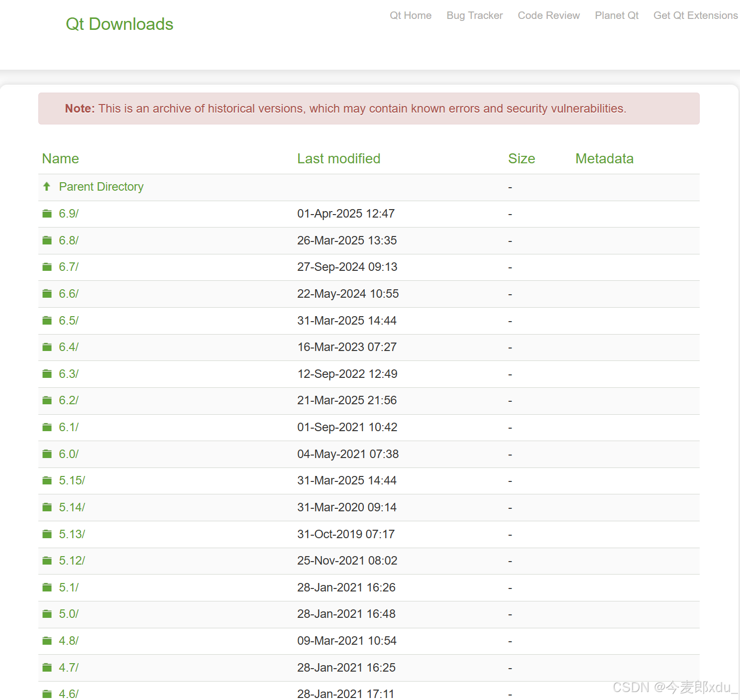Open the 5.12/ directory link
Image resolution: width=740 pixels, height=700 pixels.
72,561
